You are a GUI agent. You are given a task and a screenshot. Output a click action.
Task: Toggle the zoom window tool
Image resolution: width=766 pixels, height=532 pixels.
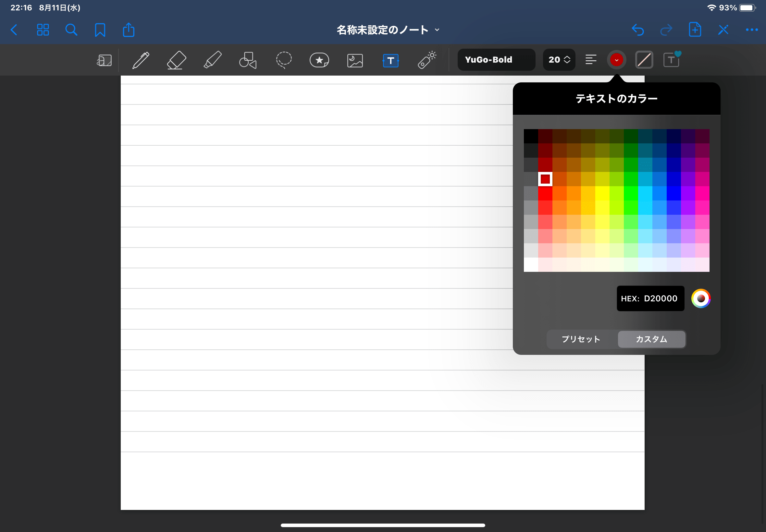(104, 60)
